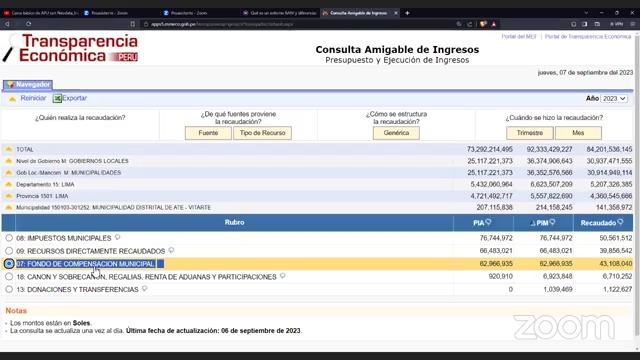The width and height of the screenshot is (640, 360).
Task: Click the Genérica button
Action: click(x=396, y=133)
